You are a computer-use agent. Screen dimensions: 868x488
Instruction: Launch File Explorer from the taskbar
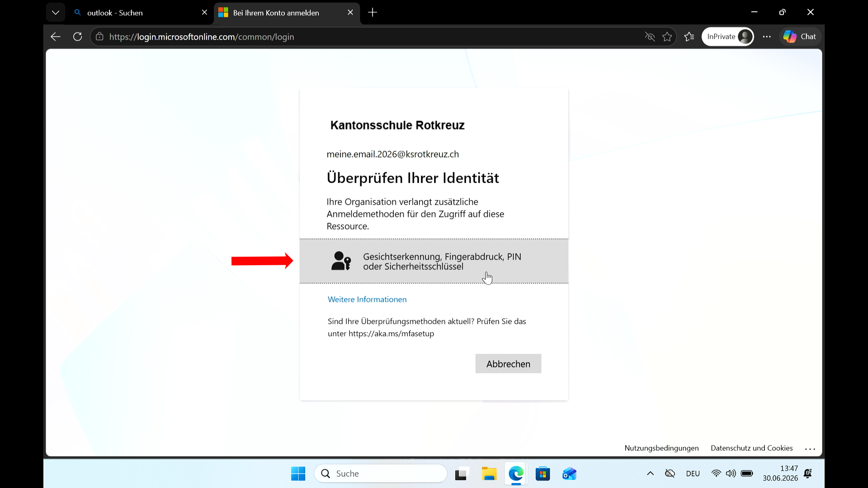click(489, 474)
